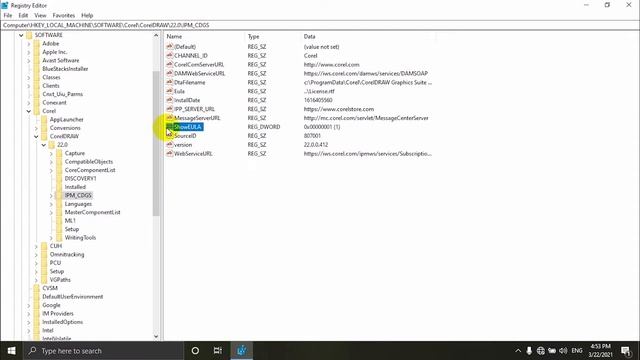Select the Adobe folder icon
The height and width of the screenshot is (360, 640).
coord(37,44)
